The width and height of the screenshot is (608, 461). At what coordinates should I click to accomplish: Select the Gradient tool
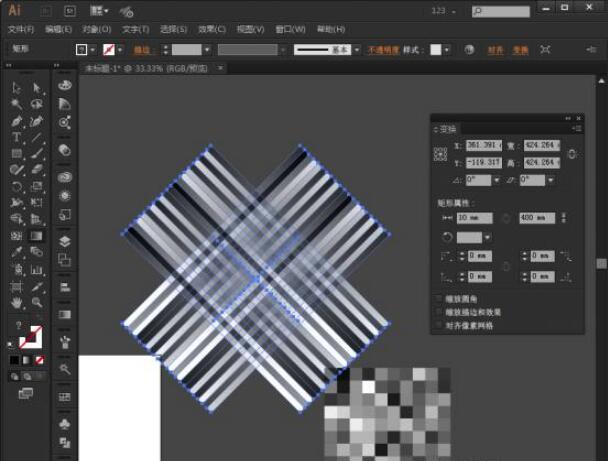(x=36, y=236)
